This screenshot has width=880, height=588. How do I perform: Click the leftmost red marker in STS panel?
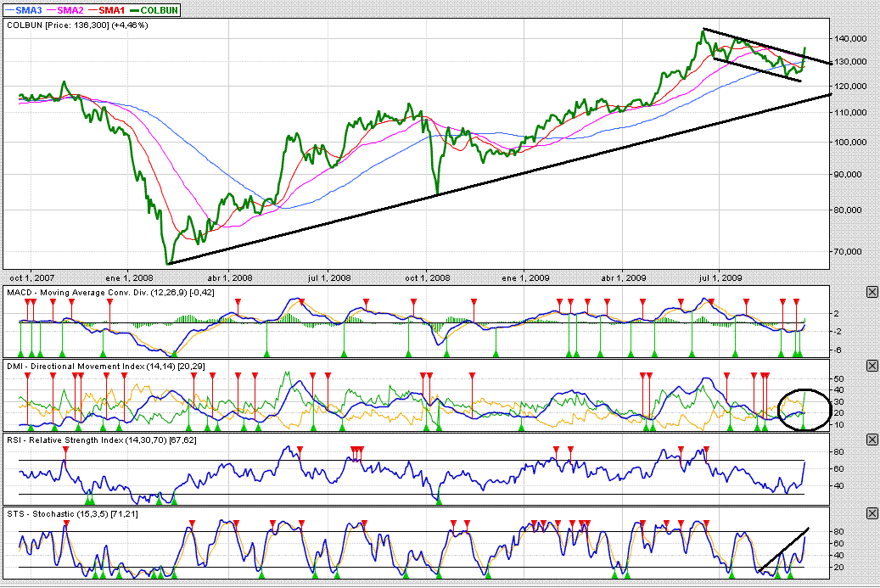coord(66,523)
